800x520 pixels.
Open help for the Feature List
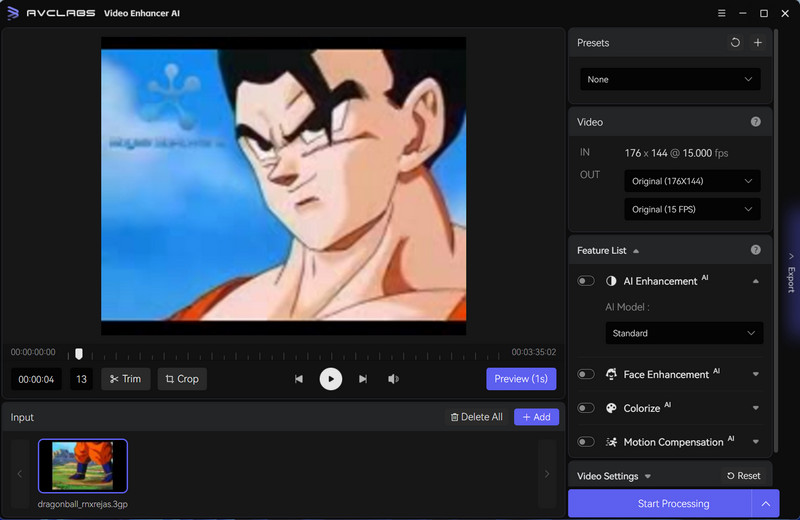[756, 250]
